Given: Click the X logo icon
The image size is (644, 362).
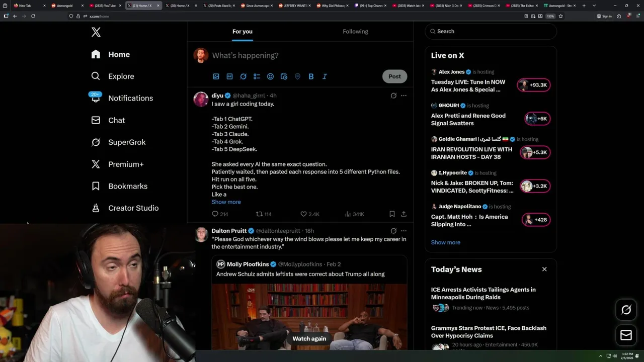Looking at the screenshot, I should click(x=96, y=32).
